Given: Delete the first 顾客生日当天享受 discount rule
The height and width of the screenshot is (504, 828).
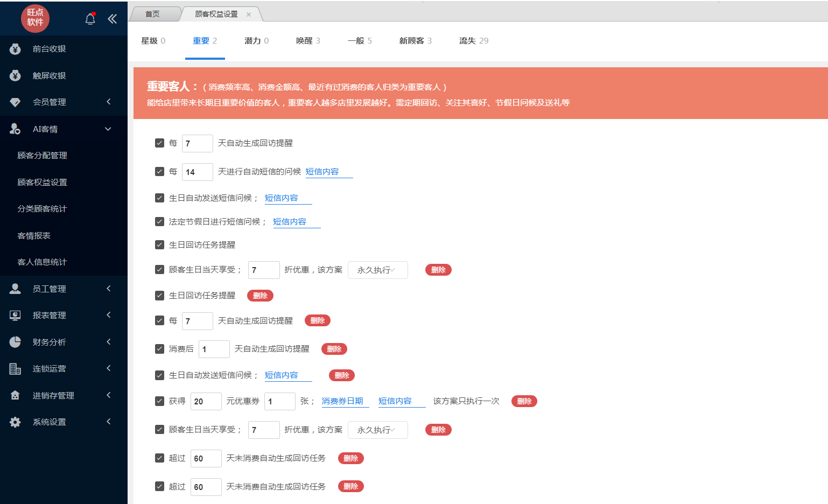Looking at the screenshot, I should click(438, 270).
